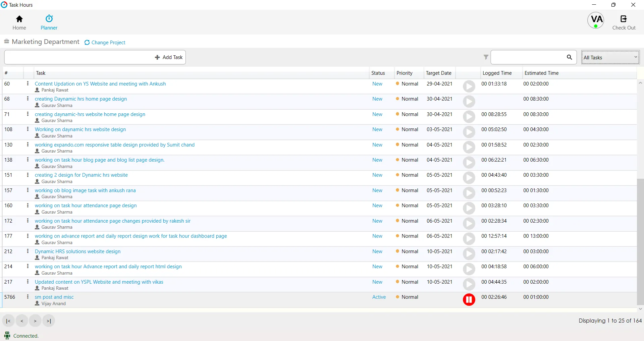Start the timer for 'Content Updation on YS Website'

pyautogui.click(x=469, y=86)
